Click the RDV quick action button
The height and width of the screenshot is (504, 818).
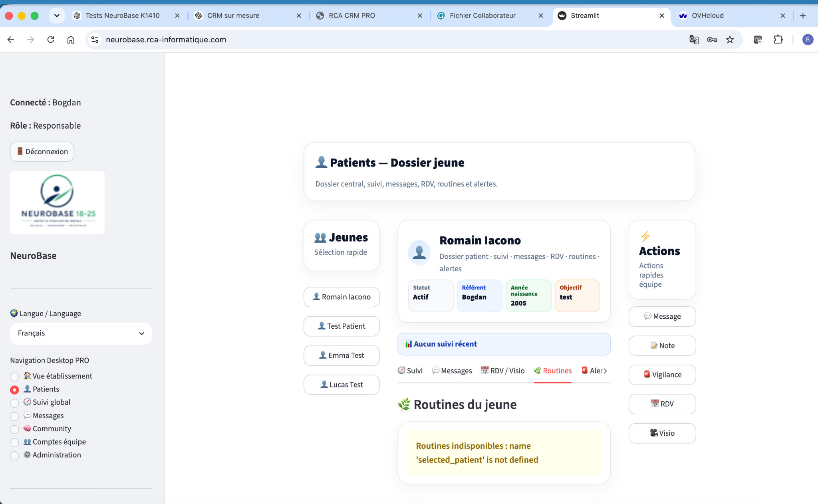[x=662, y=404]
